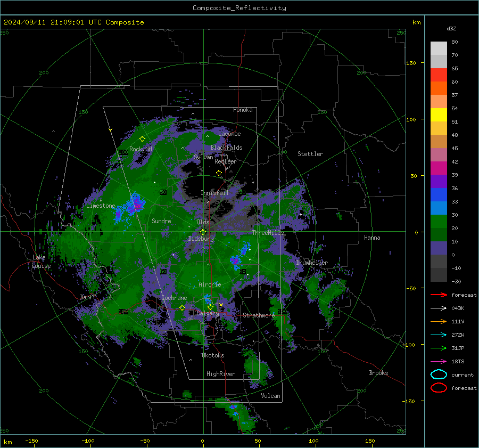The width and height of the screenshot is (479, 448).
Task: Click the Cochrane label
Action: point(174,298)
